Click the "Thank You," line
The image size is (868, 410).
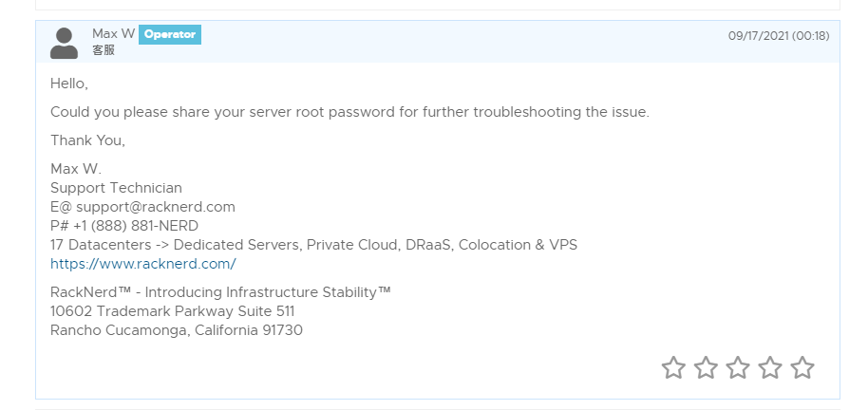click(87, 140)
